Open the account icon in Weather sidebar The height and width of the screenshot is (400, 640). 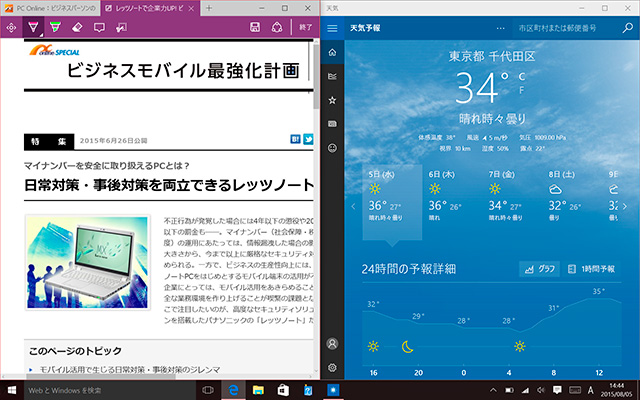tap(332, 344)
